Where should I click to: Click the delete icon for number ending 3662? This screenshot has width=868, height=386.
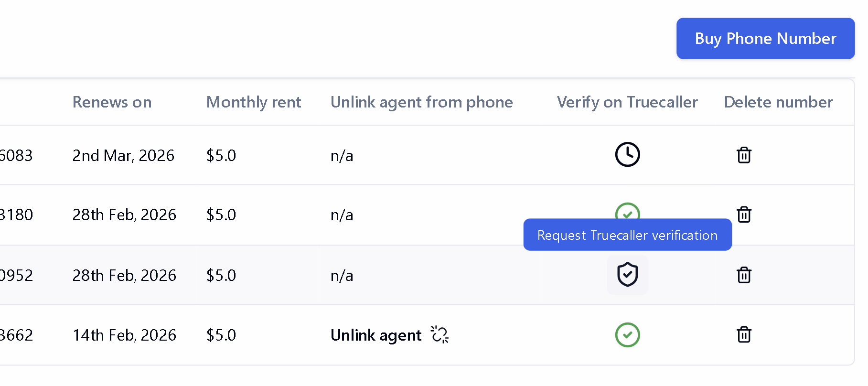pyautogui.click(x=744, y=335)
